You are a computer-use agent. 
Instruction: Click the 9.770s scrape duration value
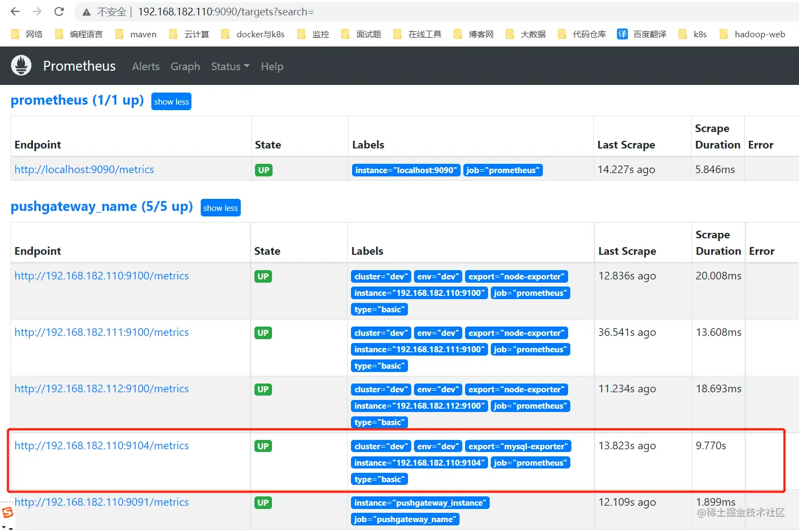click(x=711, y=445)
